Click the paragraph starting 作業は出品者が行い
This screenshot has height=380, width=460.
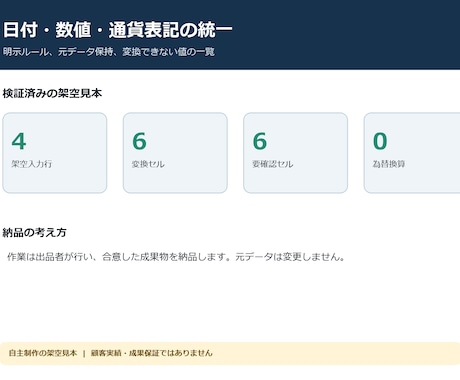(176, 257)
